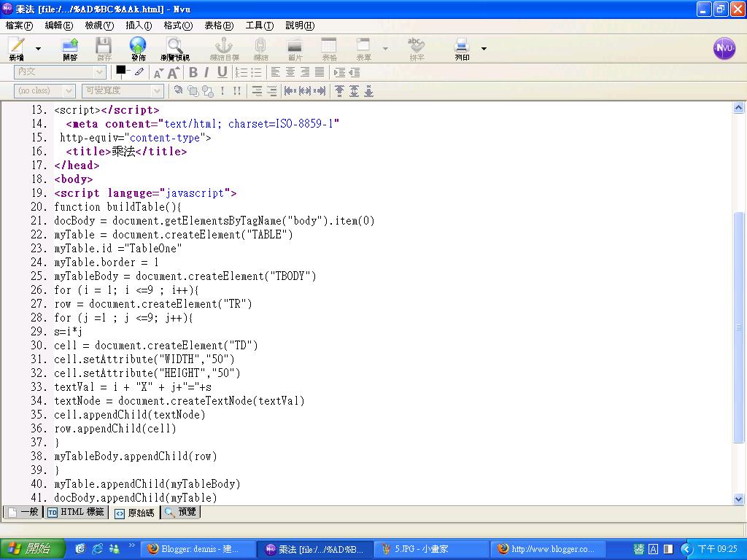The width and height of the screenshot is (747, 560).
Task: Open the Insert (插入) menu
Action: 139,26
